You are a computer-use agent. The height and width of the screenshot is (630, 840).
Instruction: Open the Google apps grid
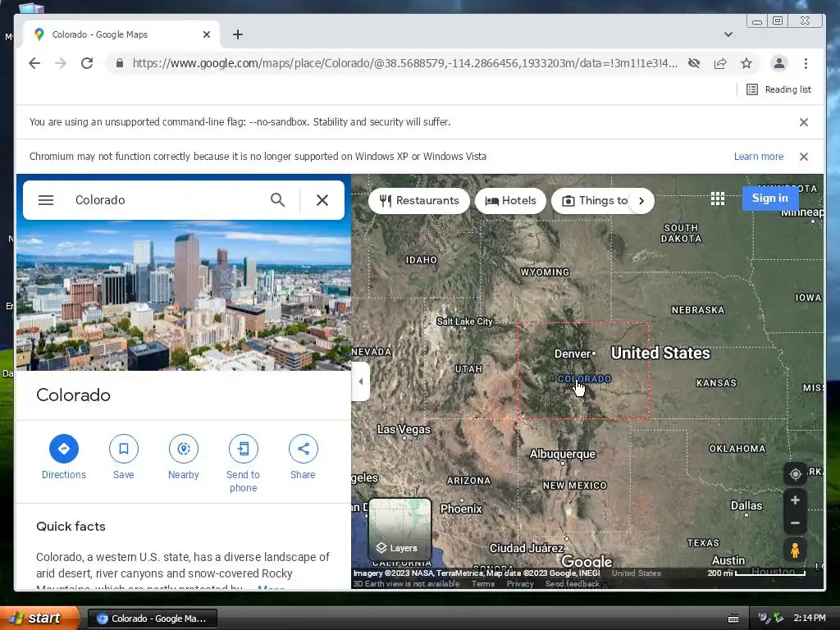pyautogui.click(x=717, y=199)
